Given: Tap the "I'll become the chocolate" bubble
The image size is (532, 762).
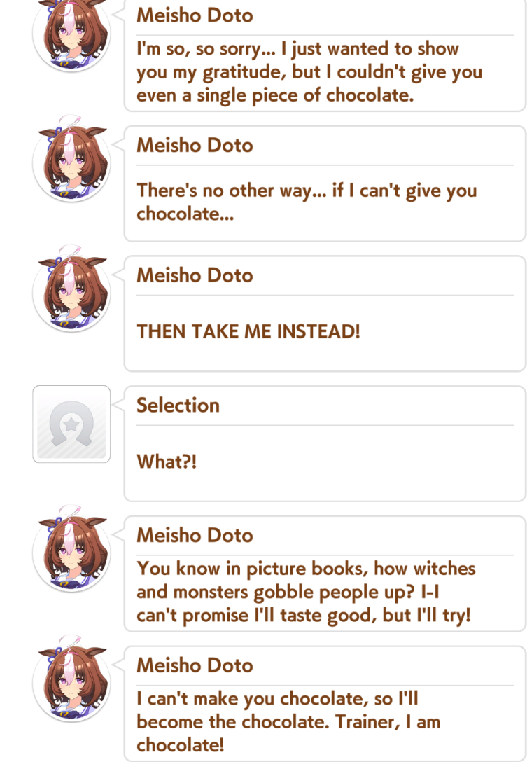Looking at the screenshot, I should [325, 704].
